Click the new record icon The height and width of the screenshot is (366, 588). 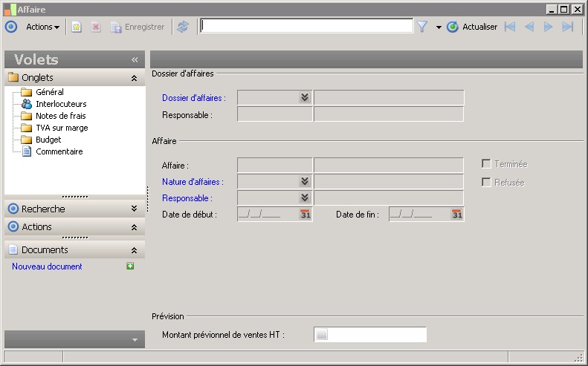point(77,27)
